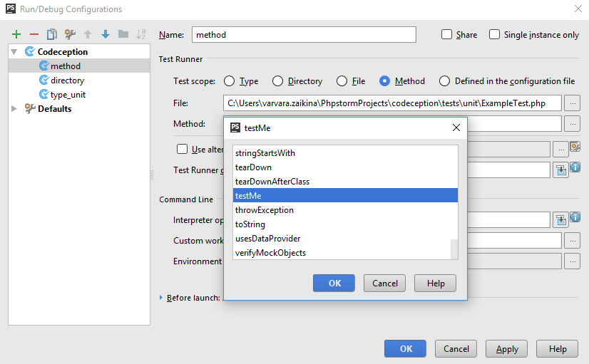589x364 pixels.
Task: Info icon next to Test Runner options
Action: pyautogui.click(x=575, y=167)
